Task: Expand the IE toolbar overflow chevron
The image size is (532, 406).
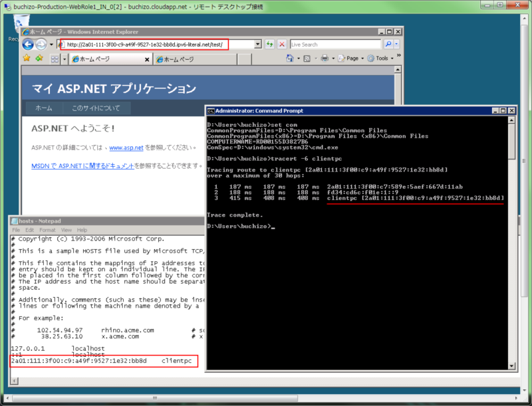Action: coord(398,55)
